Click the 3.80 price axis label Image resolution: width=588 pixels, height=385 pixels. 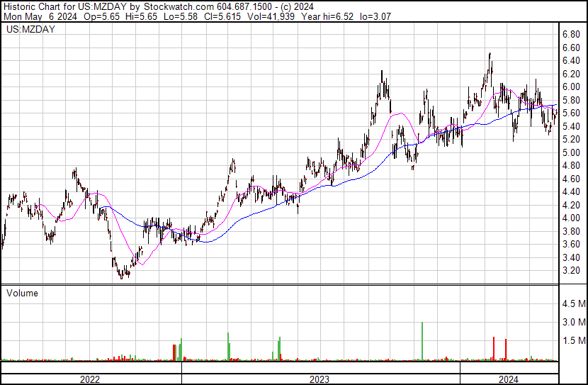click(572, 231)
